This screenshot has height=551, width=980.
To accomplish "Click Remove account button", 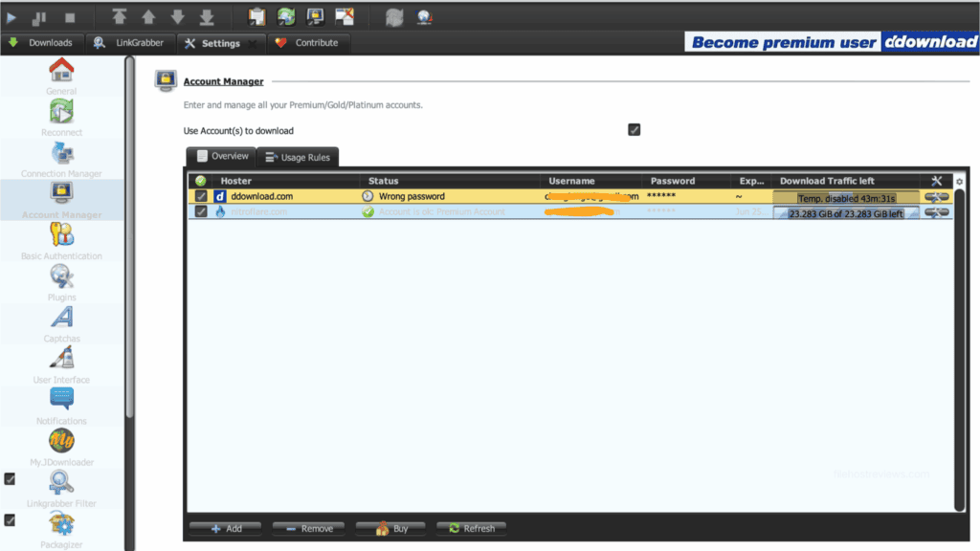I will [309, 528].
